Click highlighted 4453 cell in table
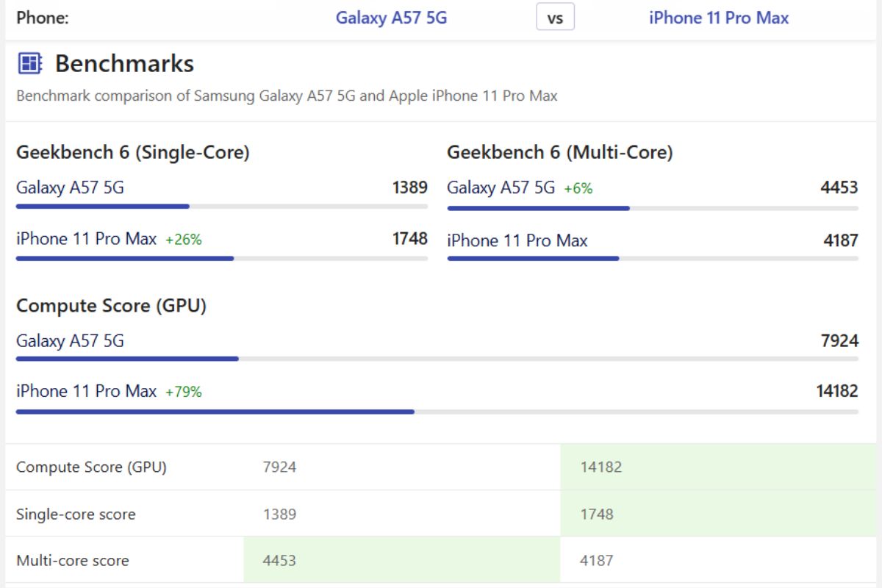Screen dimensions: 882x588 pyautogui.click(x=401, y=560)
